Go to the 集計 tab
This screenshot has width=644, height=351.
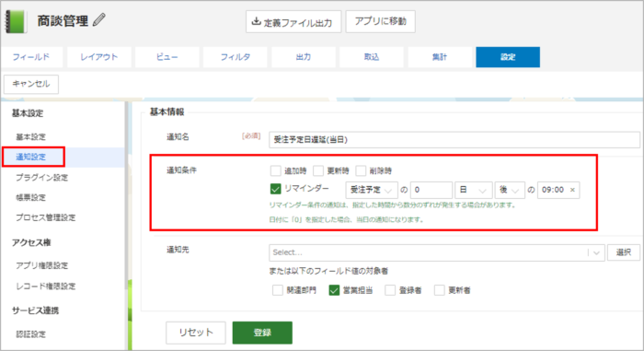tap(440, 57)
